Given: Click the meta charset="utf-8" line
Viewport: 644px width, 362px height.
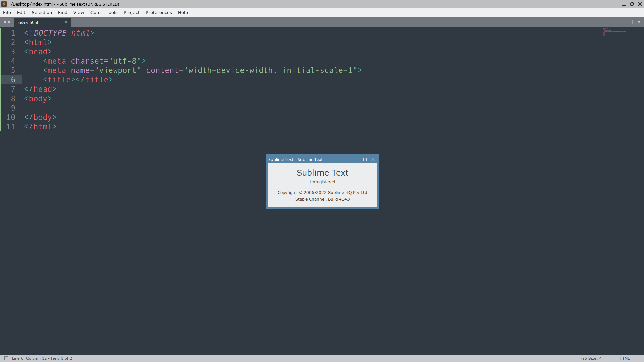Looking at the screenshot, I should pyautogui.click(x=94, y=61).
